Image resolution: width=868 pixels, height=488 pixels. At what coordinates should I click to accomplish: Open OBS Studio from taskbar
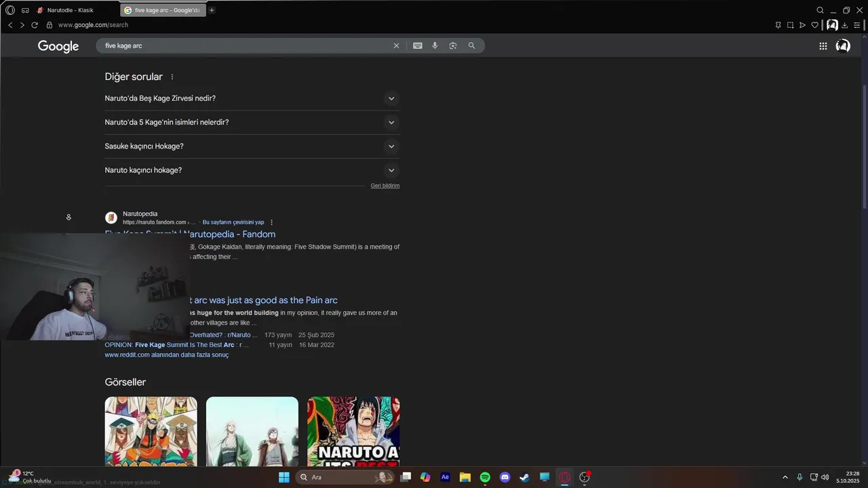tap(585, 477)
